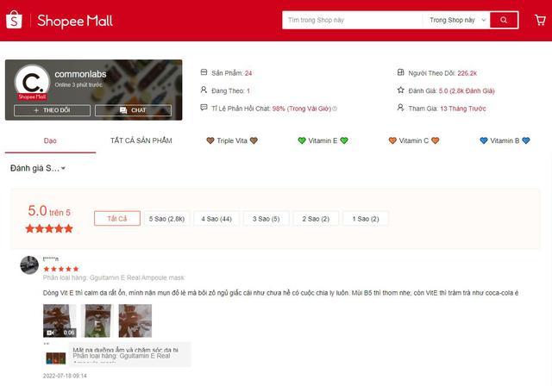
Task: Click the 'Online 3 phút trước' status text
Action: 78,84
